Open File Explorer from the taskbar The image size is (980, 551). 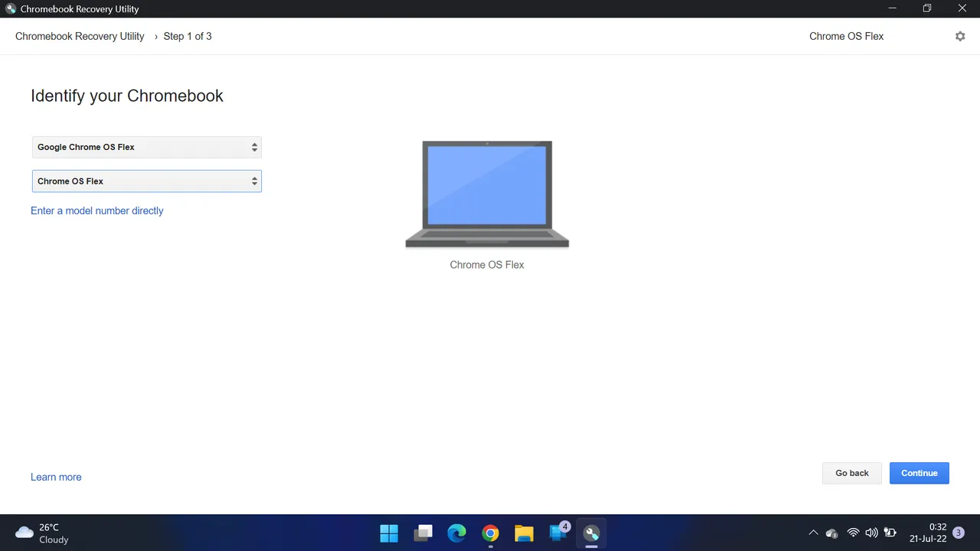pyautogui.click(x=524, y=533)
